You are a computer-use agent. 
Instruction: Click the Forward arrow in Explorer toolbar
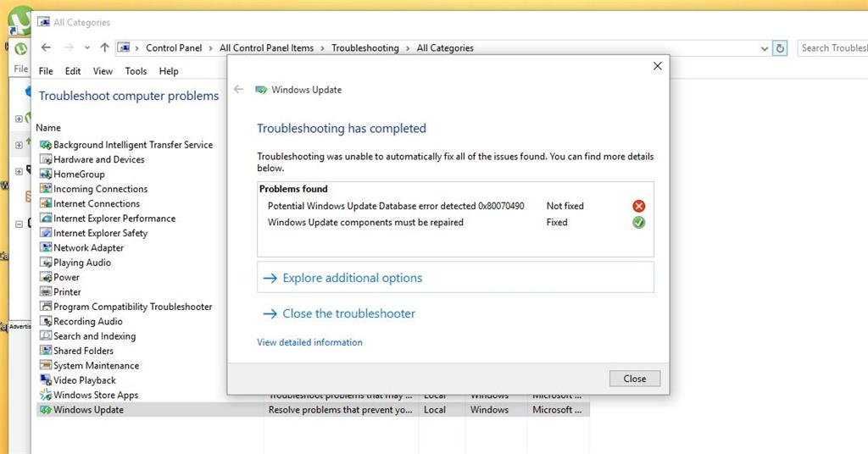click(69, 48)
